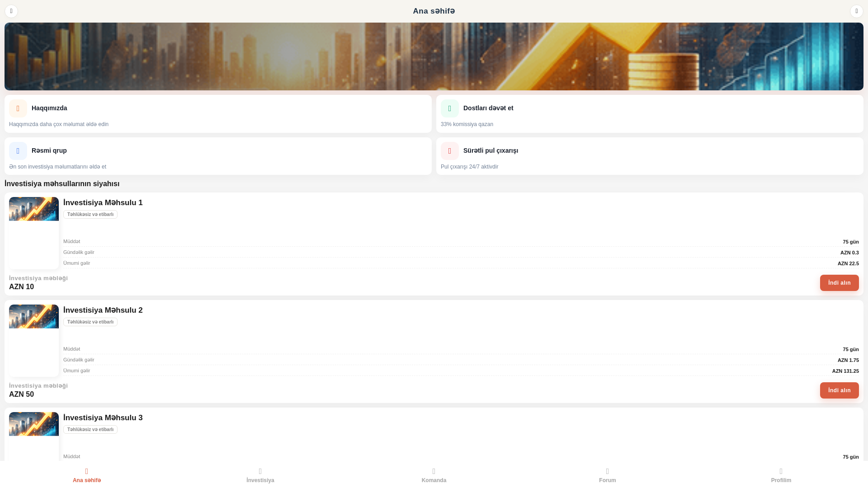Click the Profilim icon in bottom bar
This screenshot has width=868, height=488.
(781, 471)
